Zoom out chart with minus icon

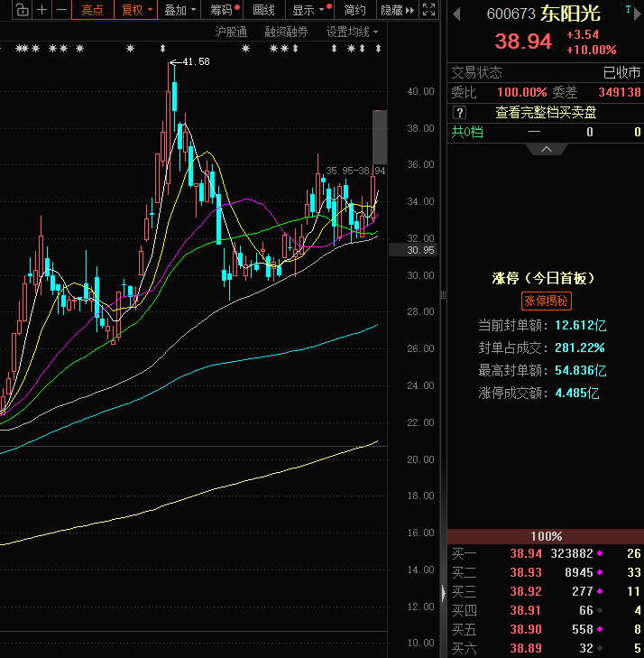(61, 10)
